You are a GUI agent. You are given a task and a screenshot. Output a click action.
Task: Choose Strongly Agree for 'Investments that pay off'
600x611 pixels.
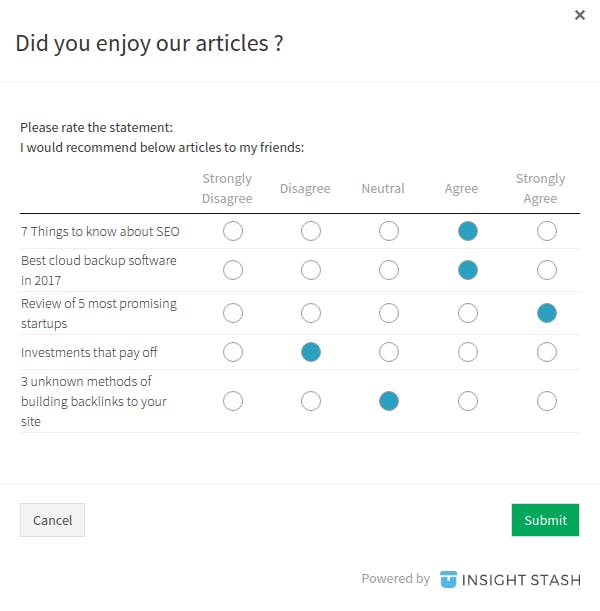546,352
